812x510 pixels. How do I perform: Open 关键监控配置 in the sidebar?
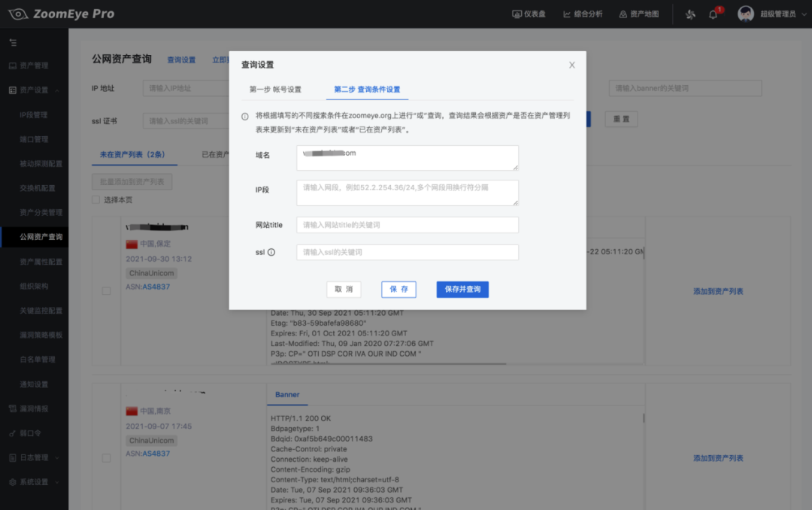(x=41, y=311)
